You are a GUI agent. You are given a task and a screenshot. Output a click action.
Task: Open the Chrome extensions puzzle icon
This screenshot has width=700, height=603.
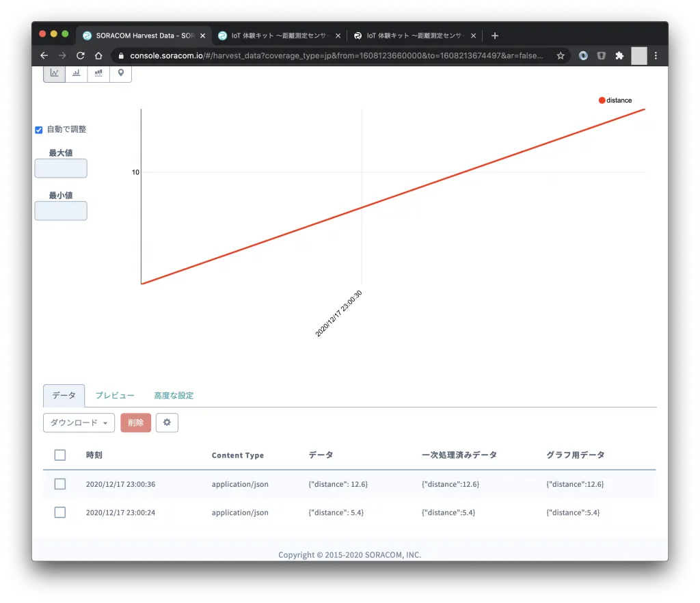pos(619,55)
